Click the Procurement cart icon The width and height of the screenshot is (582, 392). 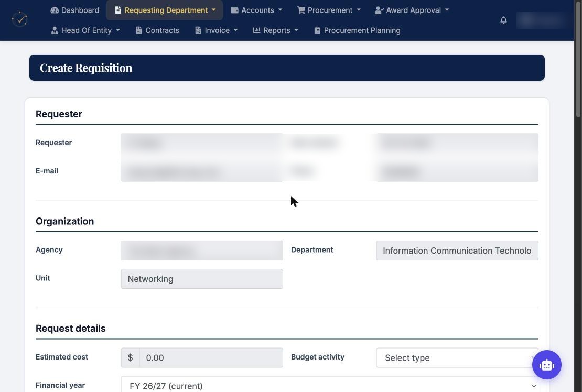[x=300, y=10]
